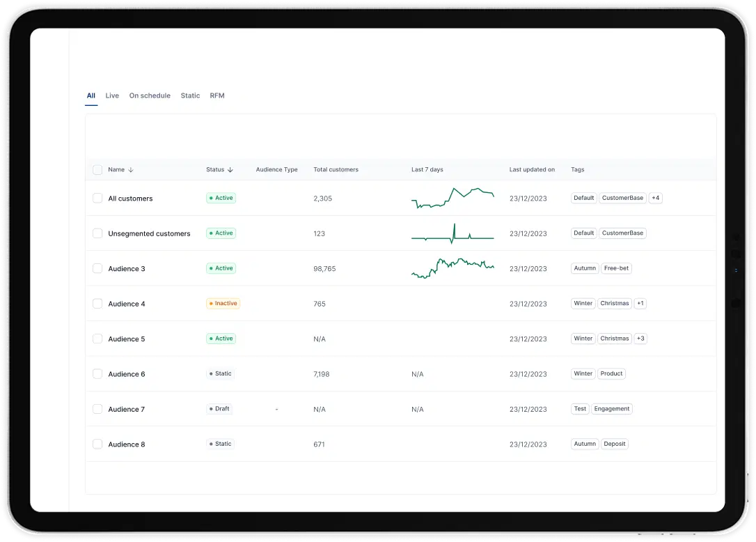View the Unsegmented customers sparkline chart
This screenshot has height=542, width=756.
[x=452, y=233]
